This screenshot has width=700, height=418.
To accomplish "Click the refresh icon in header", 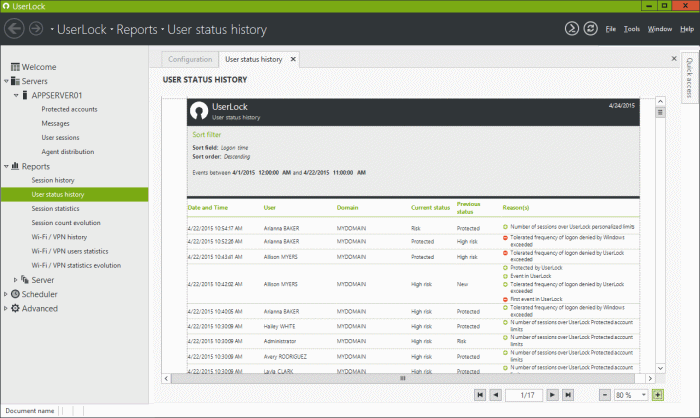I will point(591,29).
